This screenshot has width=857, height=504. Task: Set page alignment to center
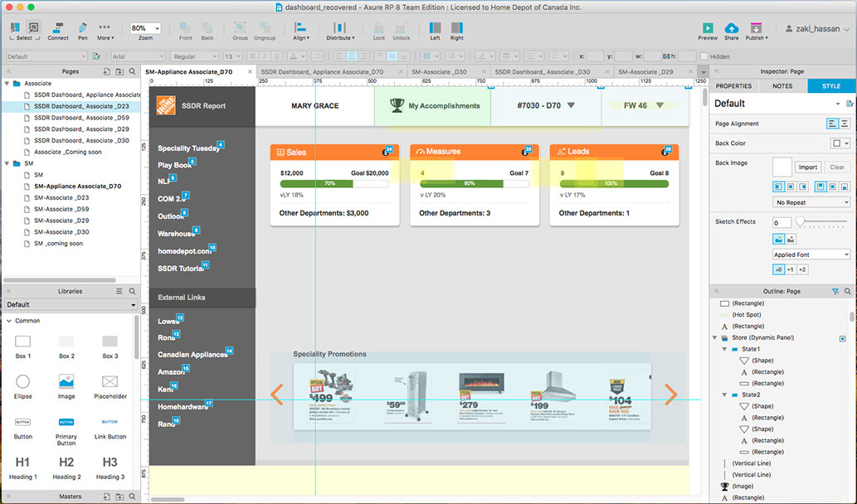click(x=845, y=124)
